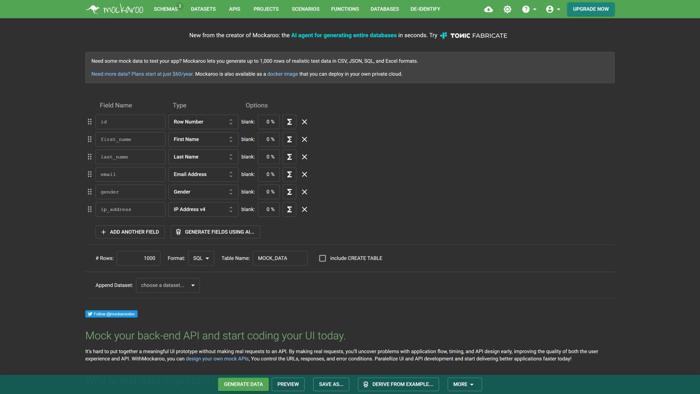Click the email field name input
The image size is (700, 394).
(x=130, y=174)
